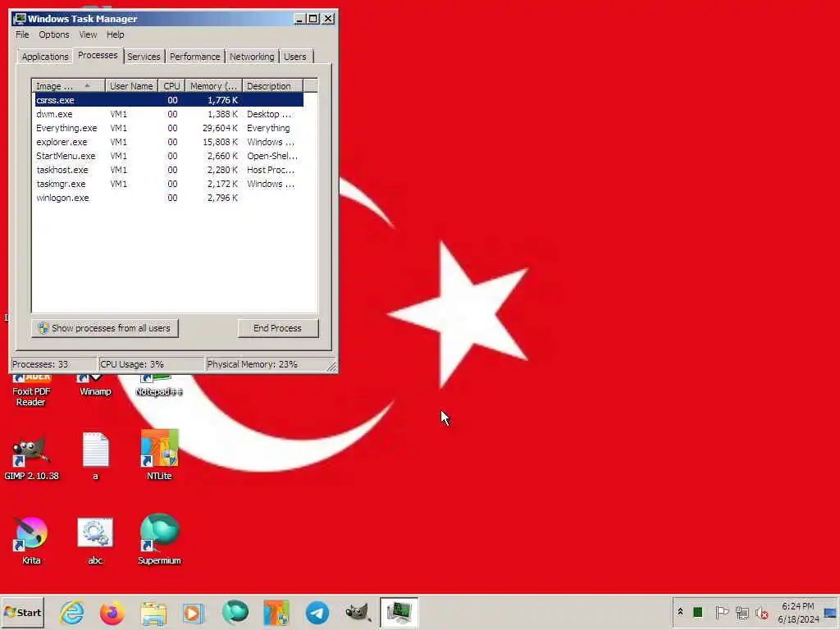
Task: Click the Processes: 33 status bar entry
Action: tap(52, 364)
